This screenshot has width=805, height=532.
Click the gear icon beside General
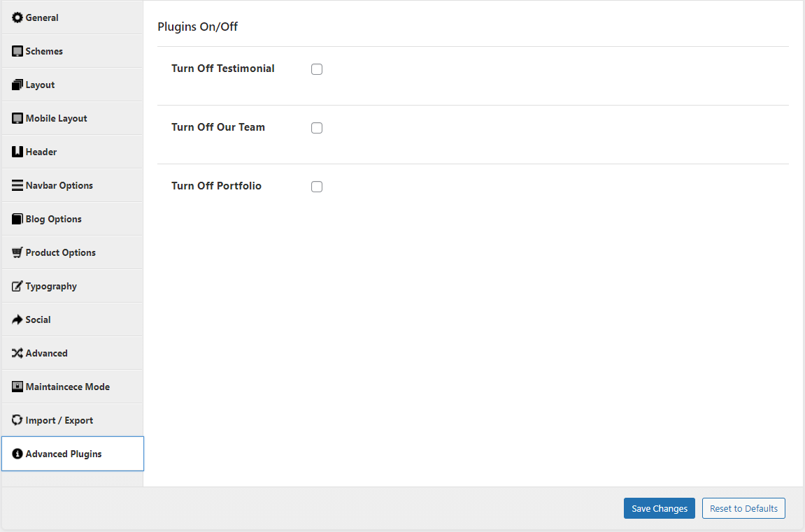click(x=17, y=17)
